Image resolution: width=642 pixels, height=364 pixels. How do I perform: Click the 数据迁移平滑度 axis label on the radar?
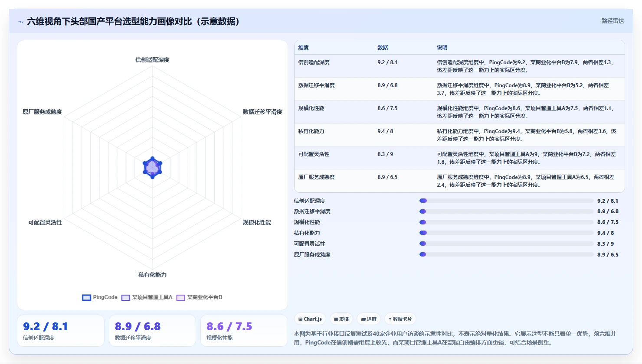(262, 112)
